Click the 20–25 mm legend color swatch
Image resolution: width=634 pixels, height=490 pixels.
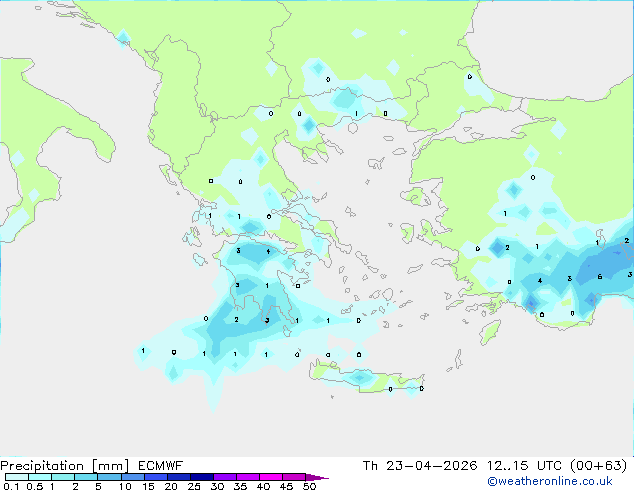[x=178, y=477]
